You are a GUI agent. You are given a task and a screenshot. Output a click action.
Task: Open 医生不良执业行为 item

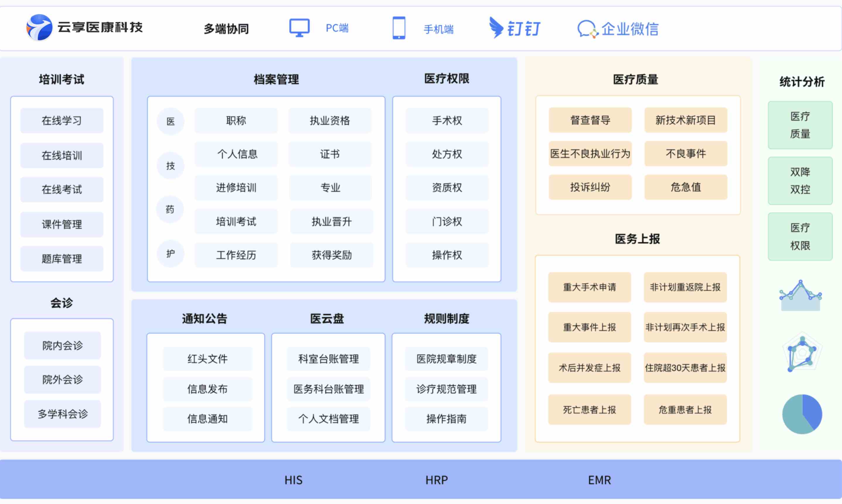click(x=590, y=154)
